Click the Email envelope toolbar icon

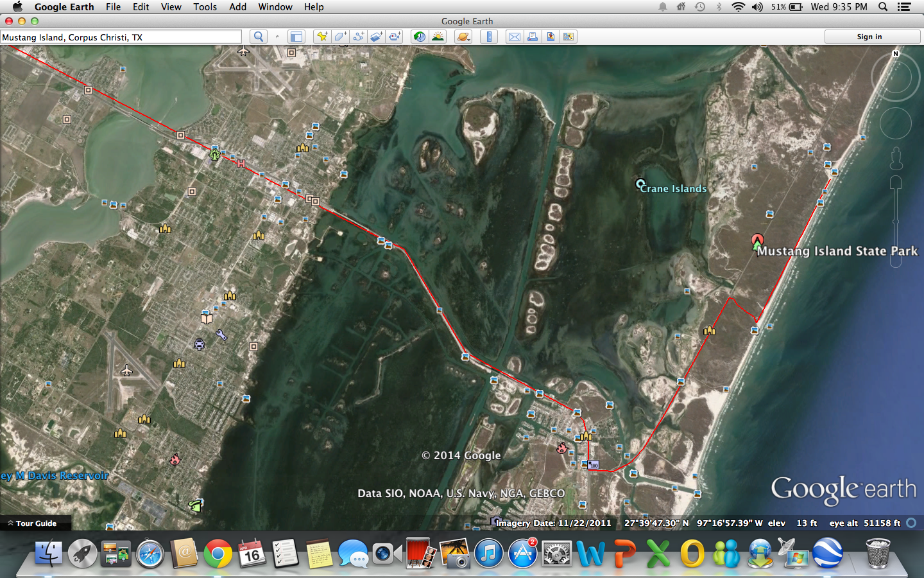pos(515,37)
